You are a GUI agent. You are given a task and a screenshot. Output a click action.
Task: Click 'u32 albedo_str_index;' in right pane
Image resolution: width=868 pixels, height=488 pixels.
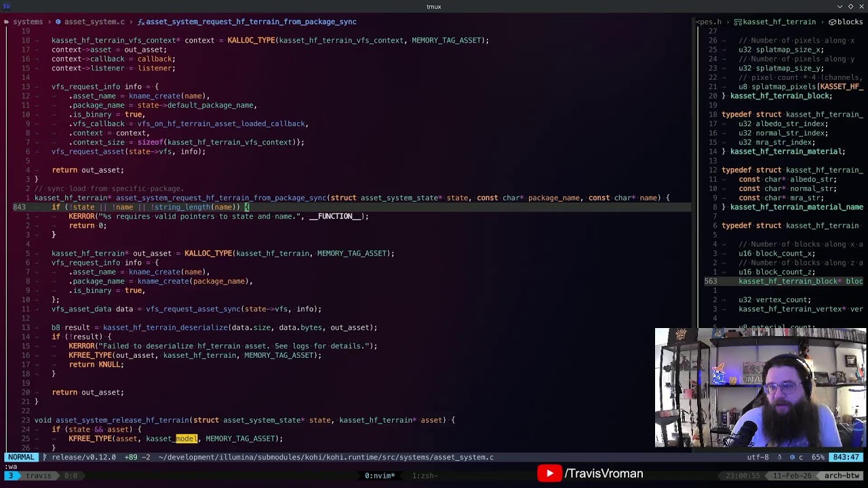pyautogui.click(x=783, y=124)
